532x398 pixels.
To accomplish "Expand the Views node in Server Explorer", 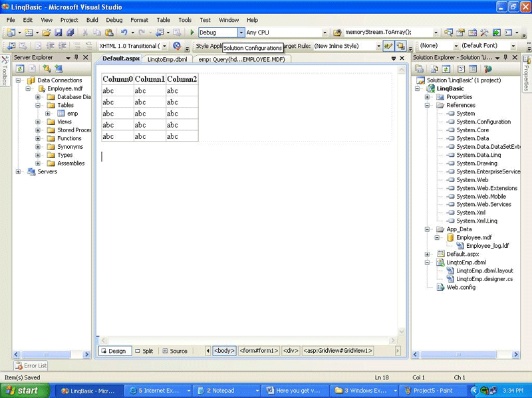I will click(x=39, y=122).
